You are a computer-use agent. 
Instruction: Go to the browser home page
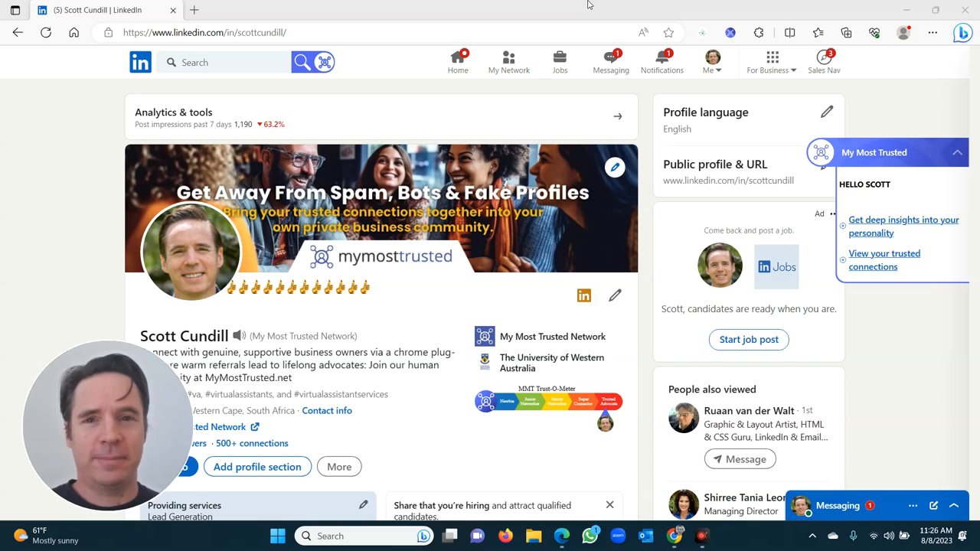(73, 32)
